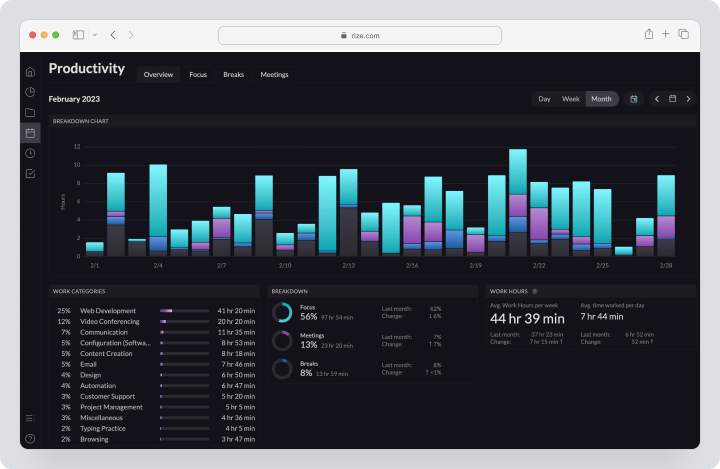Switch to the Meetings tab
The image size is (720, 469).
(x=274, y=74)
